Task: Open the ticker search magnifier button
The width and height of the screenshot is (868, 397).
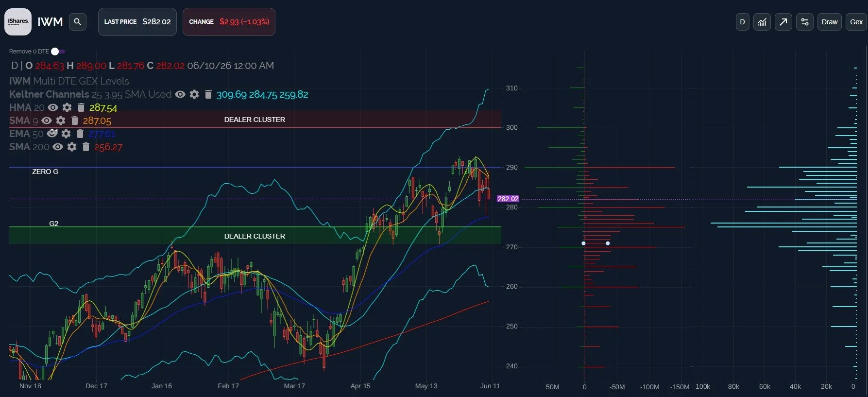Action: pos(77,22)
